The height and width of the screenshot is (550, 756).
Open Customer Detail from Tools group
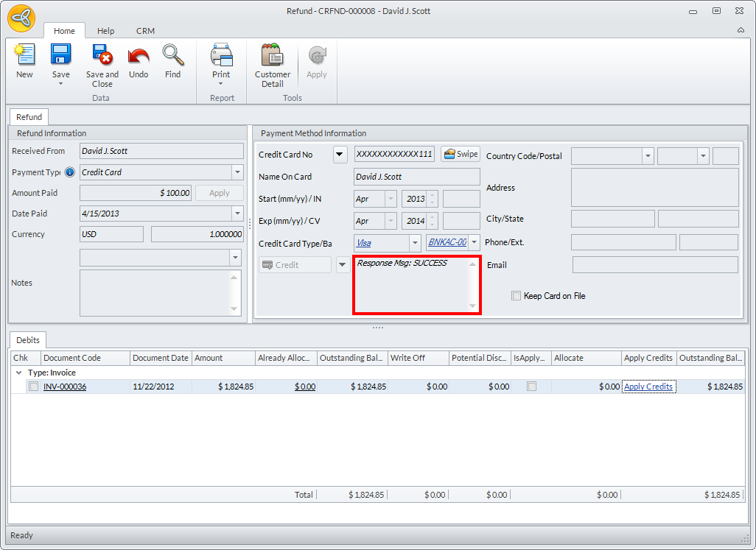click(273, 56)
